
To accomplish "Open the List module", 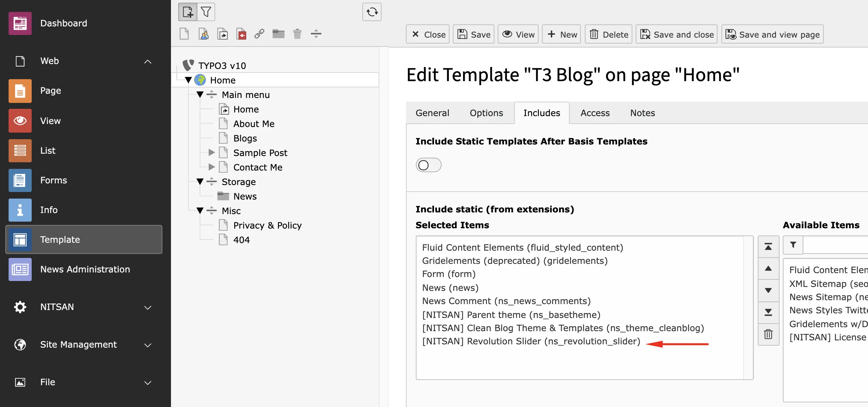I will point(83,150).
